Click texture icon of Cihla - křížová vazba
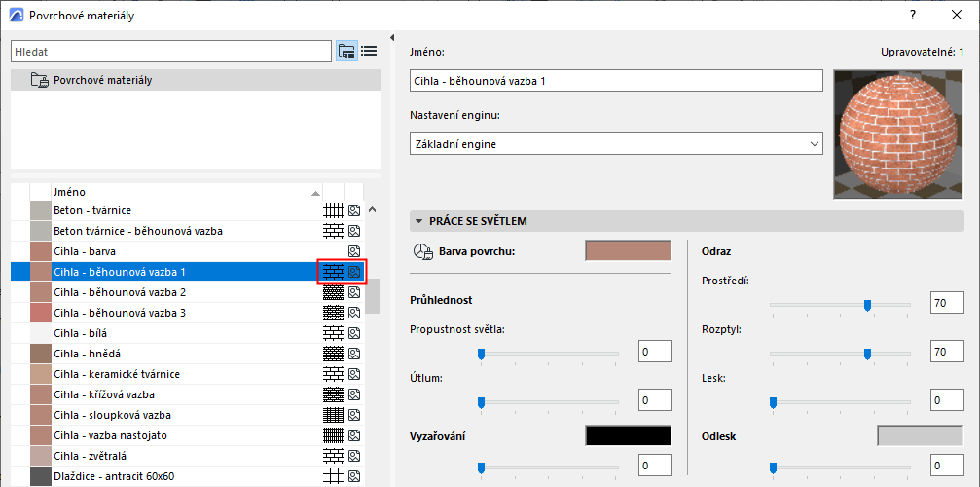This screenshot has width=980, height=487. point(354,394)
